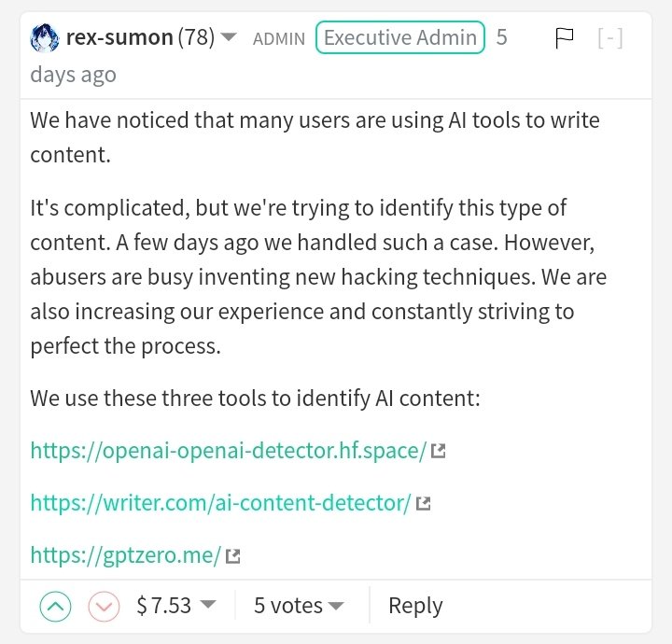Collapse the comment with the [-] toggle
This screenshot has width=672, height=644.
pyautogui.click(x=610, y=38)
